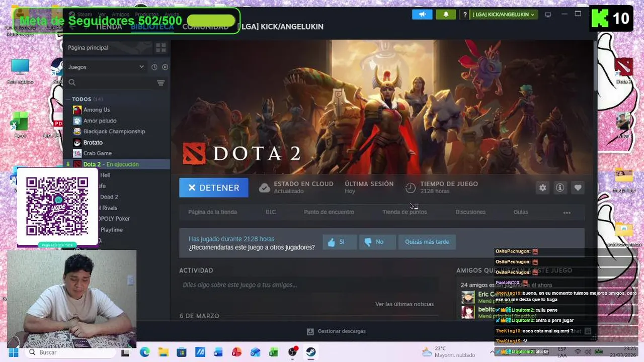Viewport: 644px width, 362px height.
Task: Open File Explorer from taskbar
Action: [163, 352]
